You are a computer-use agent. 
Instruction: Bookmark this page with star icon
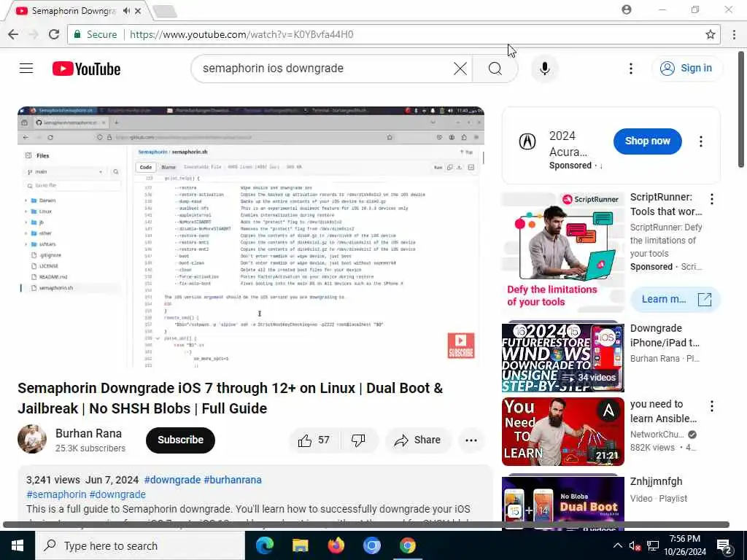click(711, 34)
